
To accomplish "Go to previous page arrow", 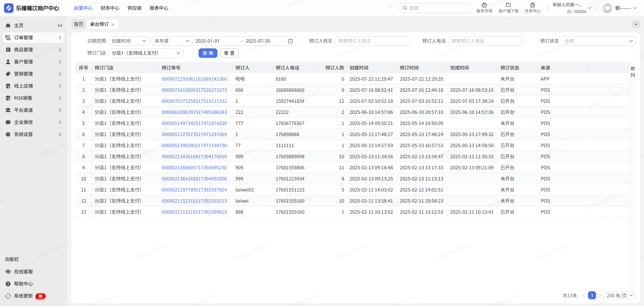I will tap(584, 296).
